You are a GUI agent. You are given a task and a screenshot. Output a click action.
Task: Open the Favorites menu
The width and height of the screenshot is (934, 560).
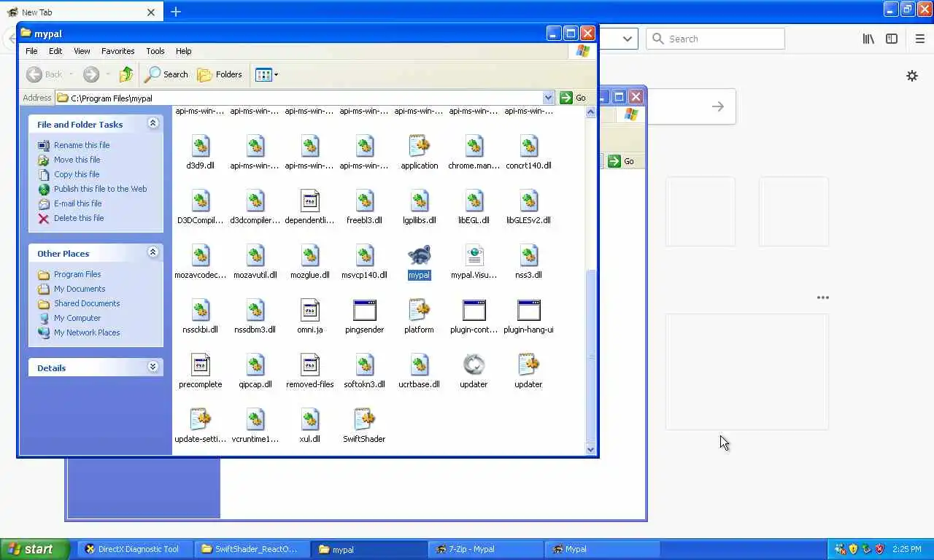point(117,51)
